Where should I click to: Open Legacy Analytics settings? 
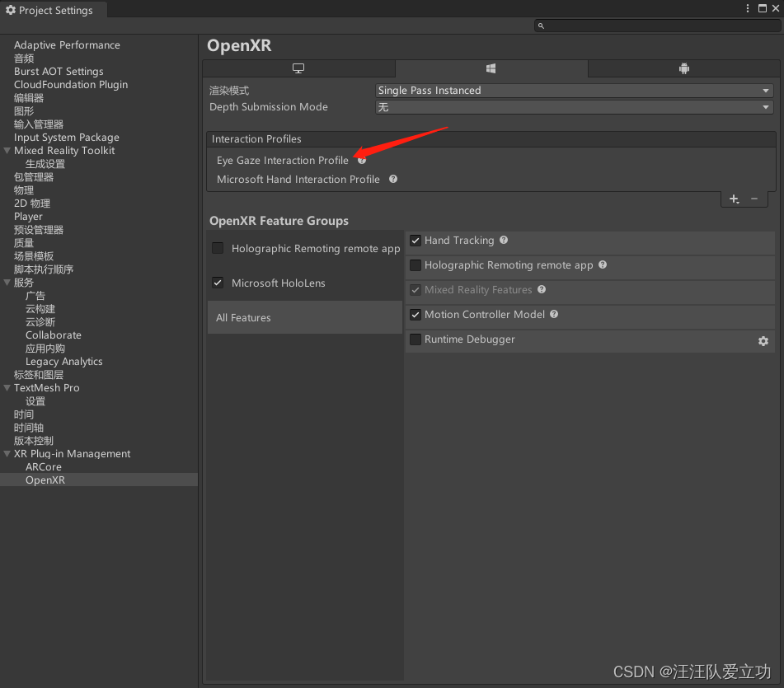pos(64,362)
